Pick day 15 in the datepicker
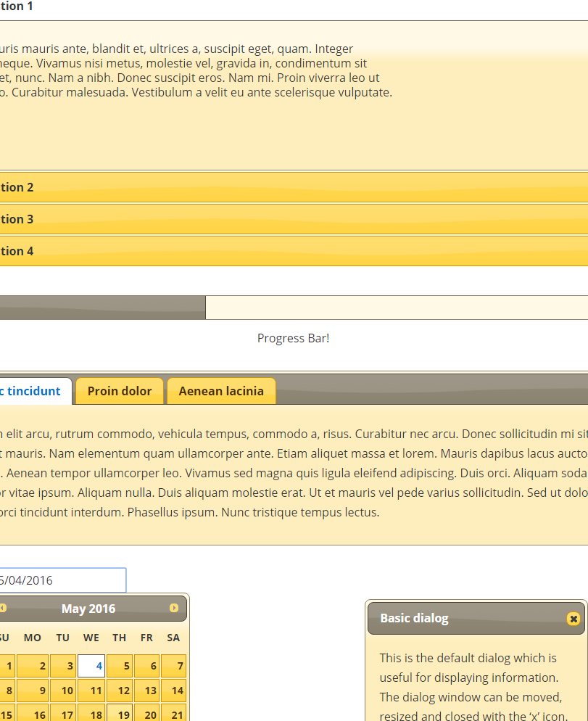The height and width of the screenshot is (721, 588). point(7,713)
